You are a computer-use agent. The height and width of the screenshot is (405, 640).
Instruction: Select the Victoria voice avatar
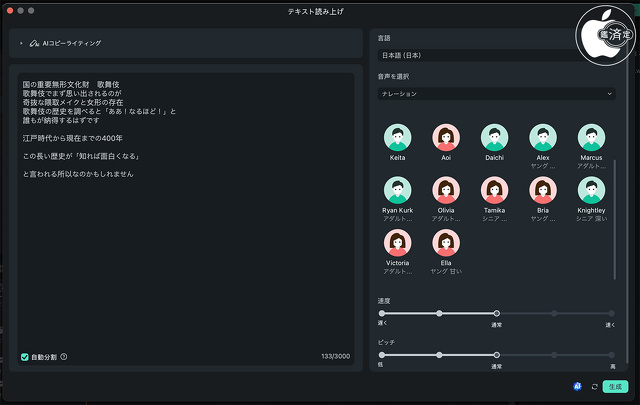click(x=398, y=243)
